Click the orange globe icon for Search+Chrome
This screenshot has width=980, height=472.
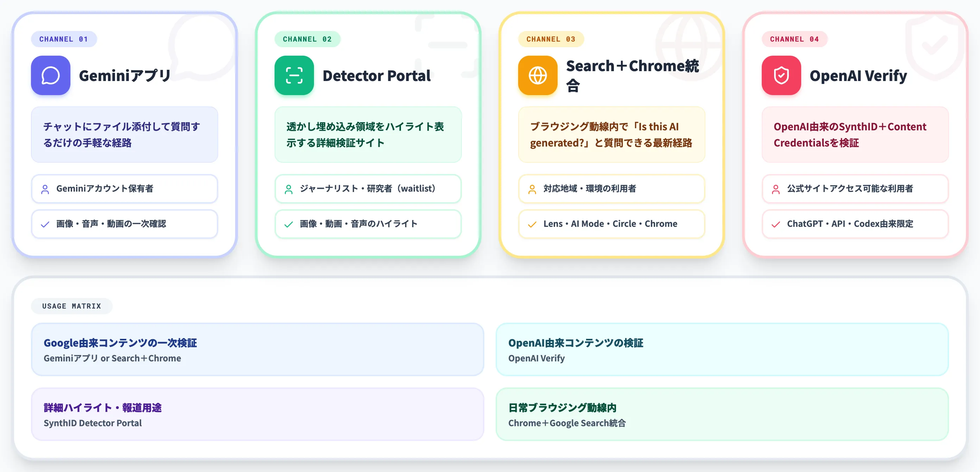(x=538, y=75)
